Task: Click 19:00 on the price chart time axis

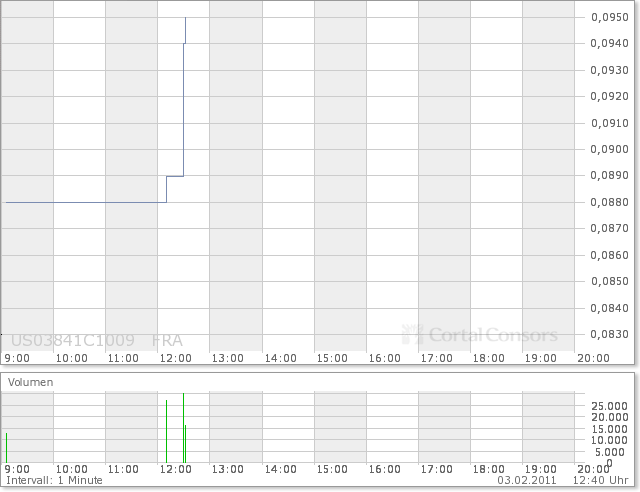Action: pos(541,358)
